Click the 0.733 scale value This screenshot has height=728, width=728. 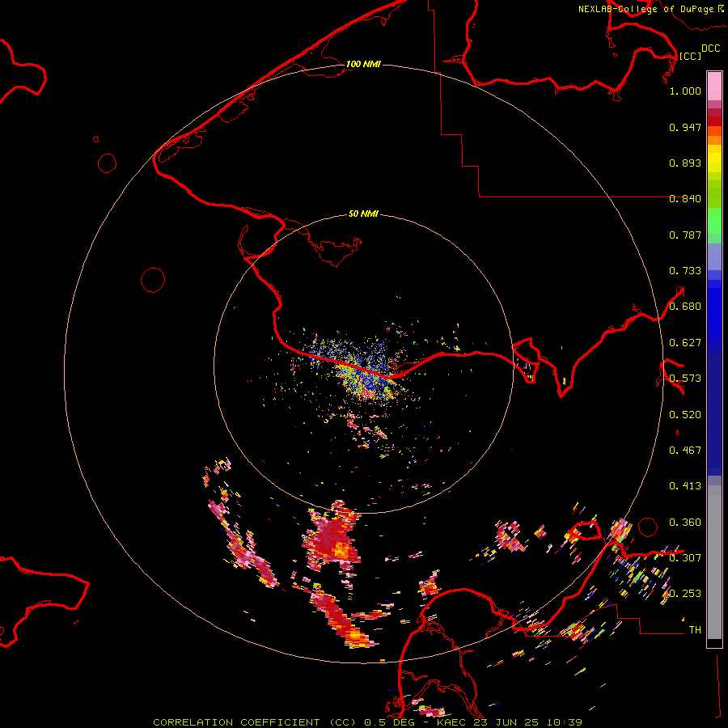click(x=685, y=271)
